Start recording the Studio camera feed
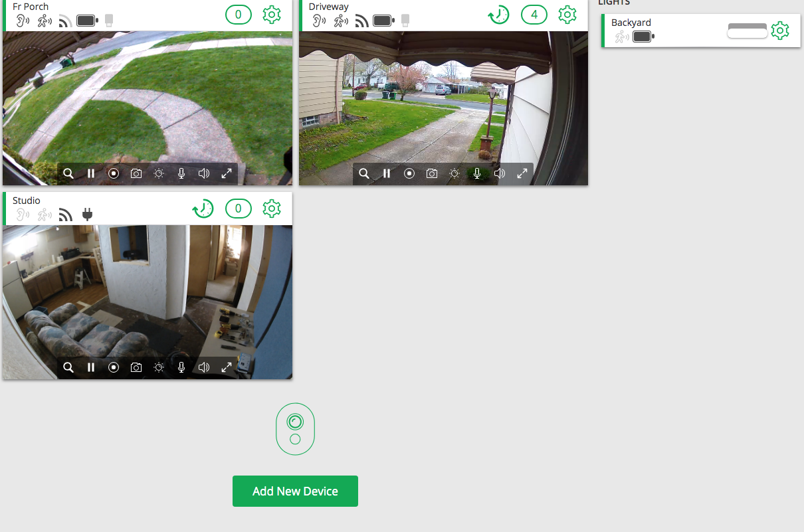 pos(114,367)
